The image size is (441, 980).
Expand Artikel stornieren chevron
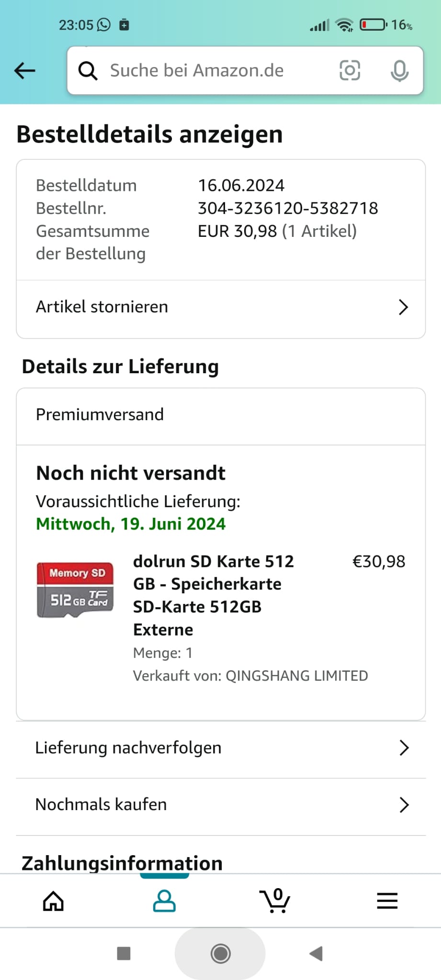pos(403,307)
